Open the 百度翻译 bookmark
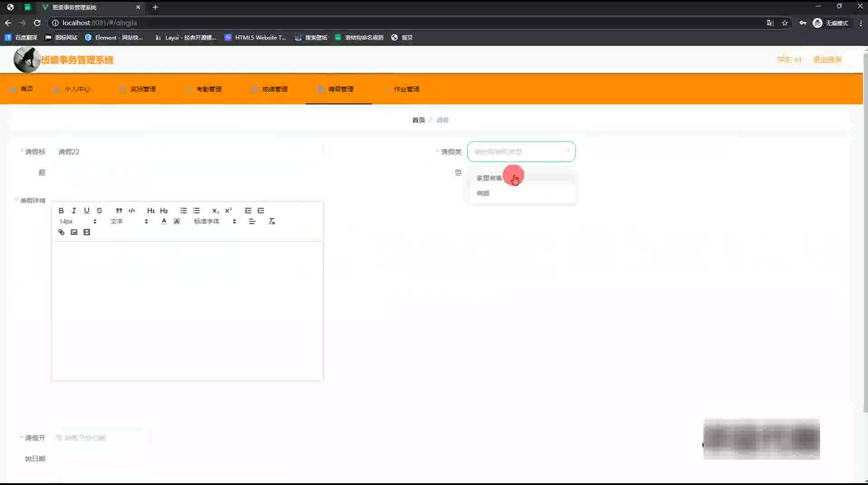Screen dimensions: 868x485 (21, 38)
